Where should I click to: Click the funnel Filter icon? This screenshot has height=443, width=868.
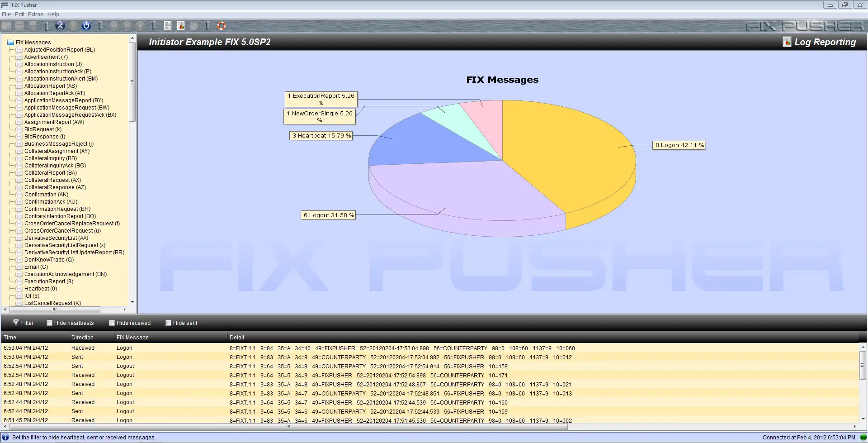click(16, 323)
